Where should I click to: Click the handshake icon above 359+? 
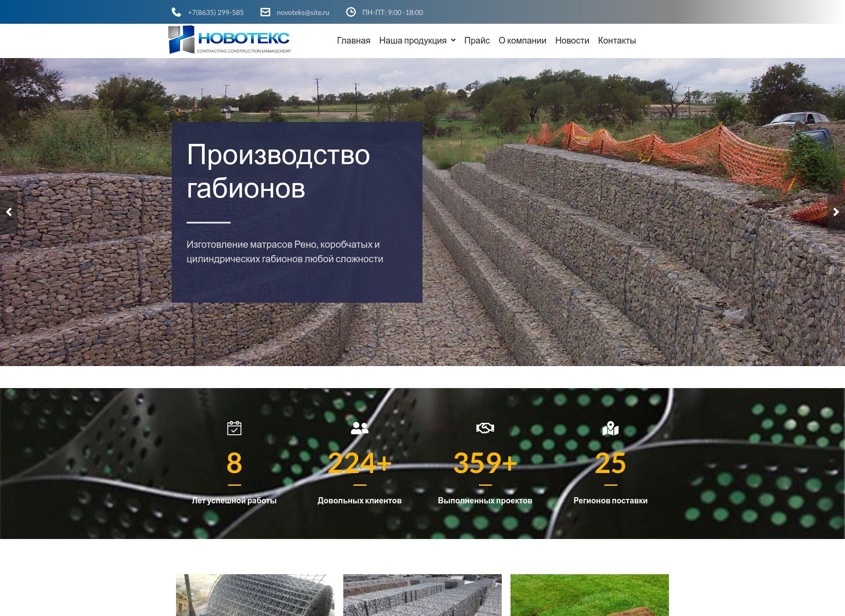485,428
